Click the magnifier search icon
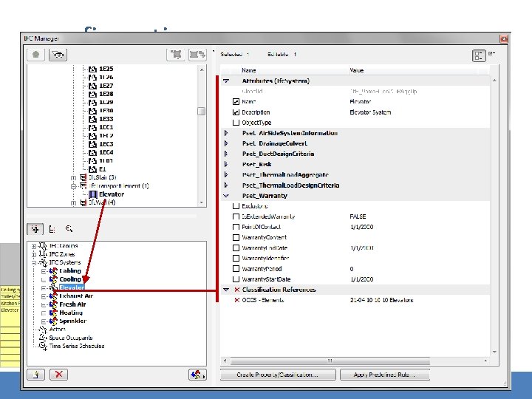 tap(69, 228)
